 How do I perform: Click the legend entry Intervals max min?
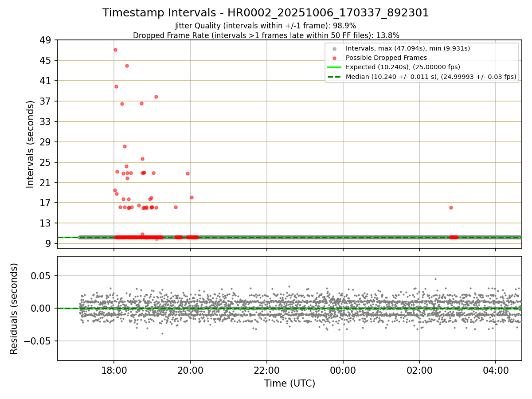pos(408,48)
